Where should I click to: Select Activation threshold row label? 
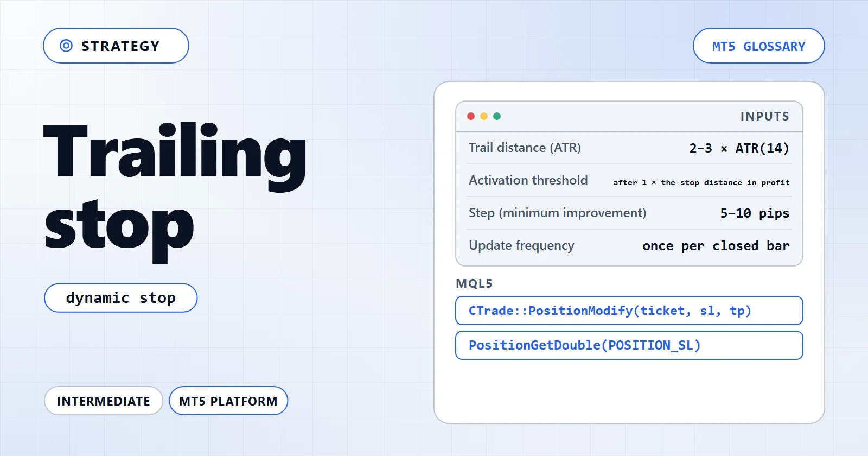point(528,180)
